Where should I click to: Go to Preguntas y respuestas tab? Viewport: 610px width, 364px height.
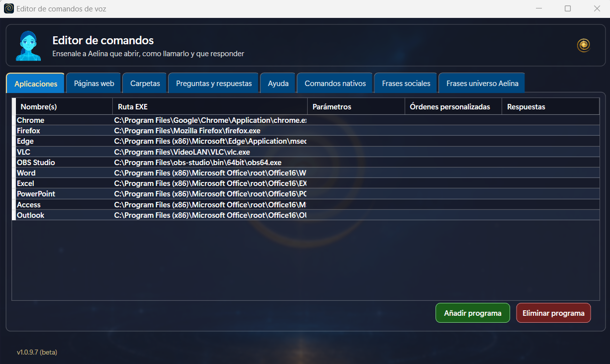pyautogui.click(x=214, y=84)
